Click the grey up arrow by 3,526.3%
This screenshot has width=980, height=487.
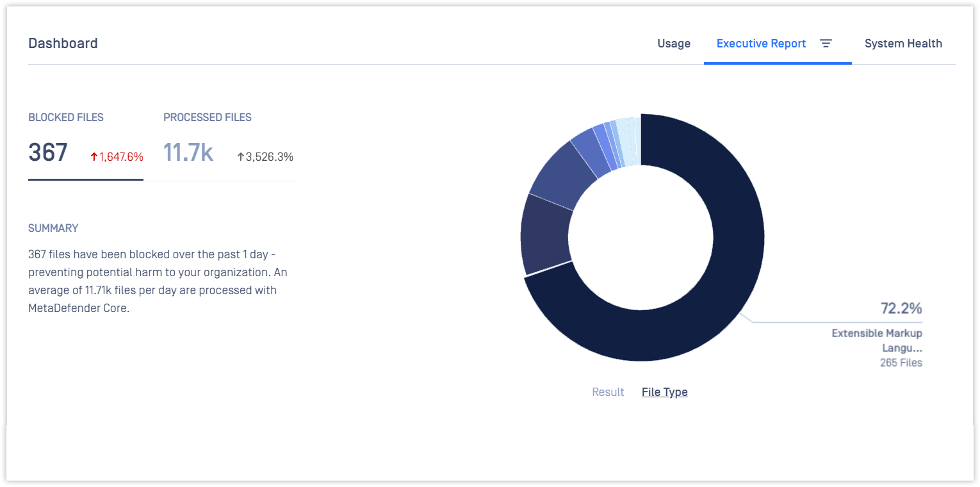[241, 157]
